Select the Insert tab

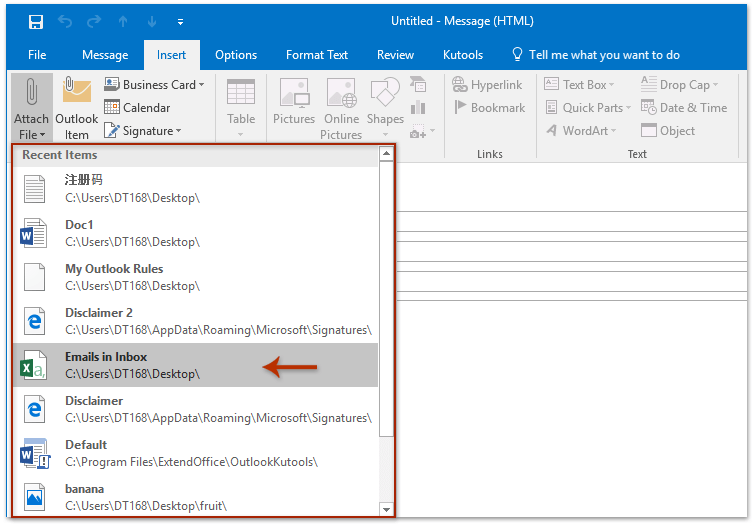coord(171,55)
